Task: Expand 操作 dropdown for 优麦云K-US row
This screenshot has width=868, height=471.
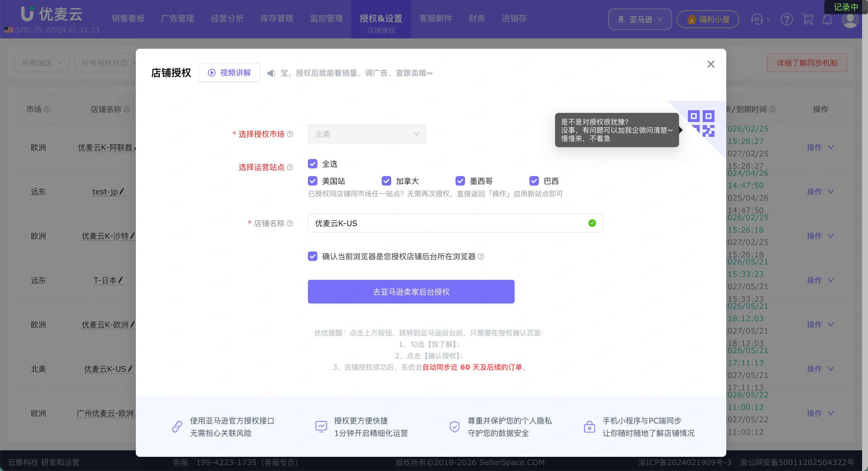Action: coord(820,369)
